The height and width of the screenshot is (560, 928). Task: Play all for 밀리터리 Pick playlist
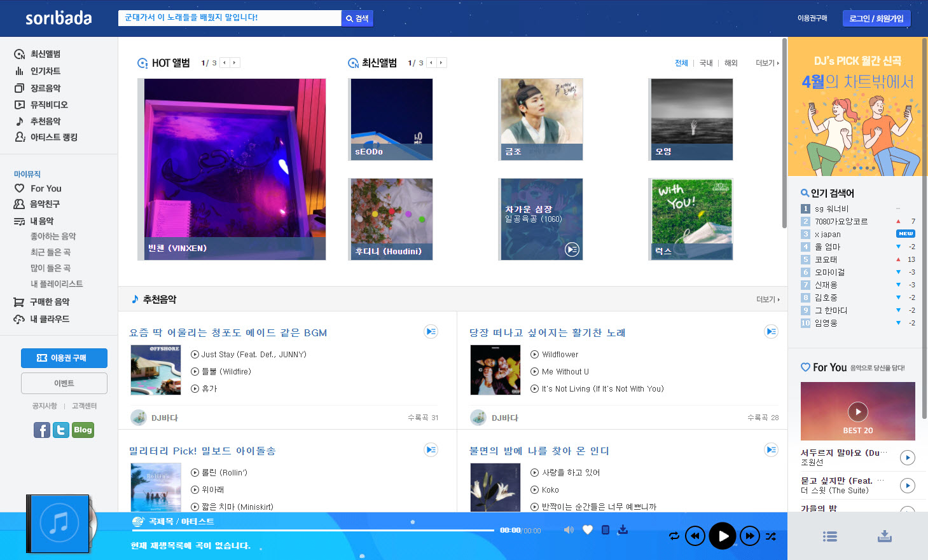431,449
